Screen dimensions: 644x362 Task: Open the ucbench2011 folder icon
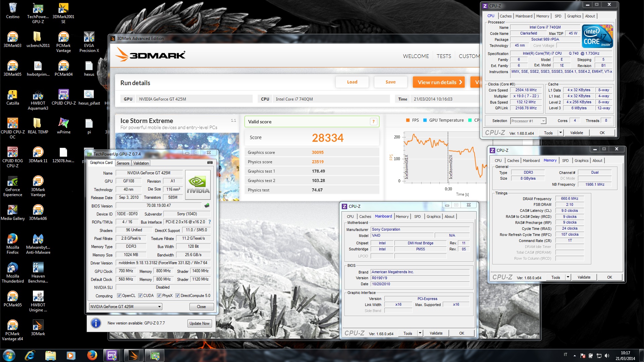tap(38, 40)
